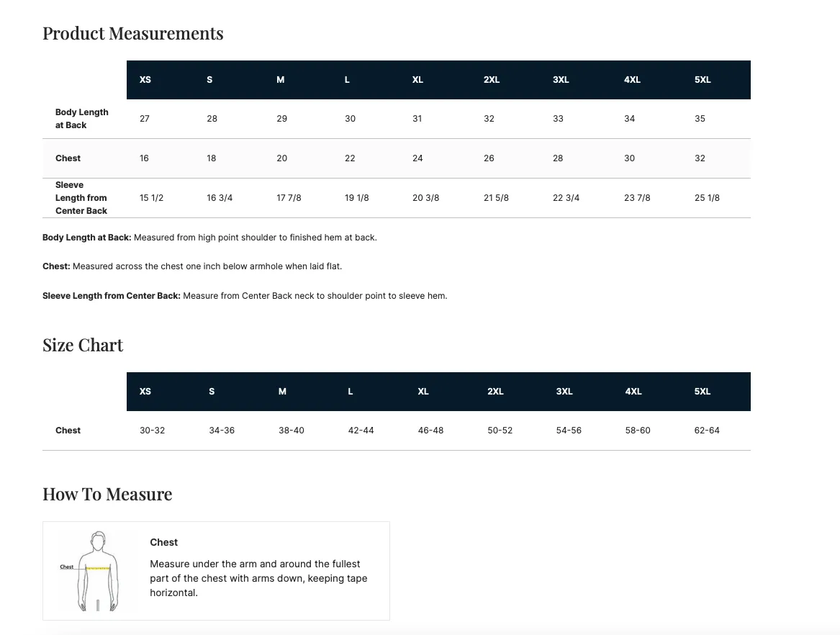Select 5XL column header in Product Measurements table
Viewport: 840px width, 635px height.
(703, 80)
